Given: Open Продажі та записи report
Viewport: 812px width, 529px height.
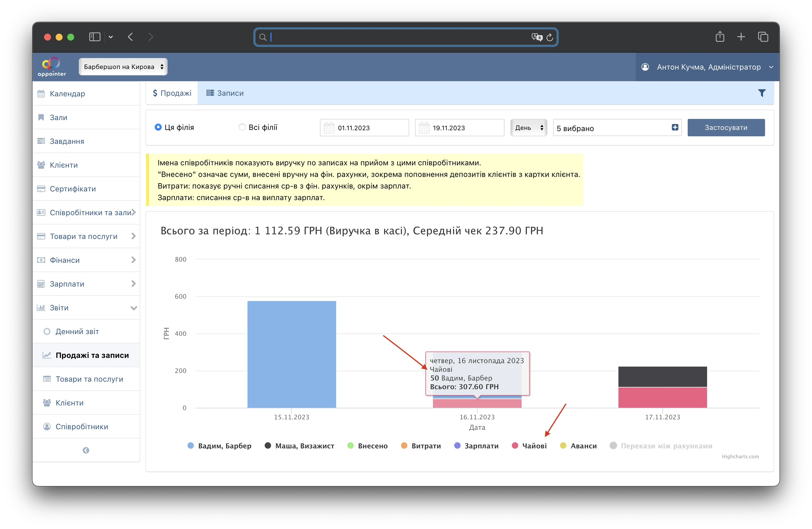Looking at the screenshot, I should pyautogui.click(x=86, y=355).
